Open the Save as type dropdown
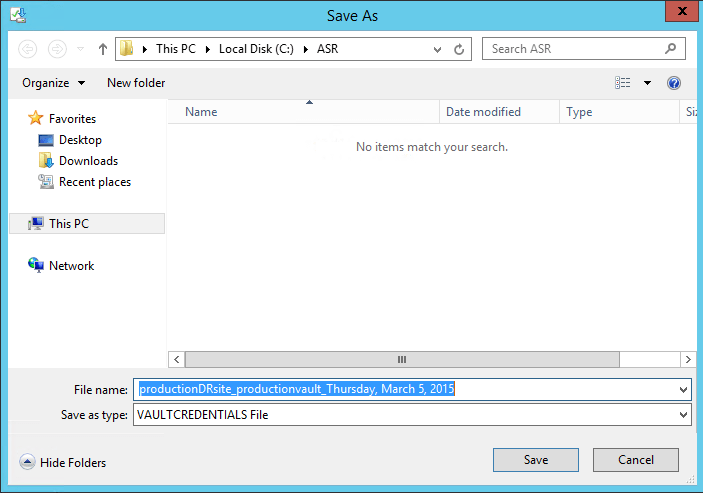 click(x=684, y=414)
